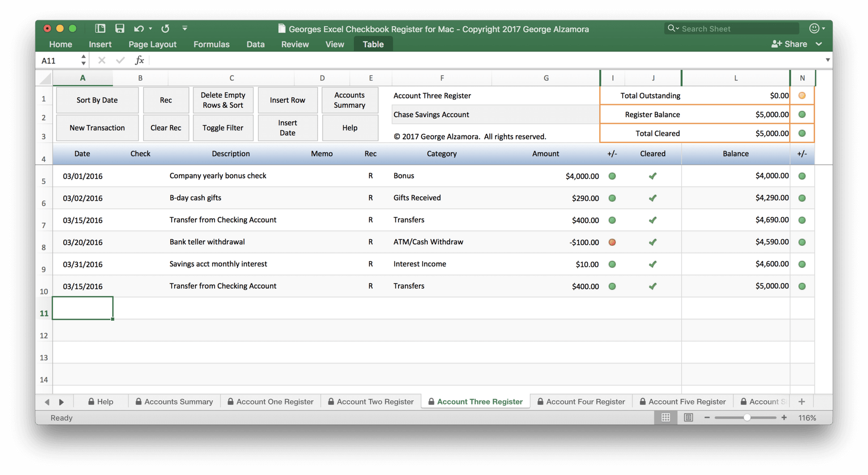Expand the Share dropdown chevron
This screenshot has width=868, height=475.
[x=819, y=44]
